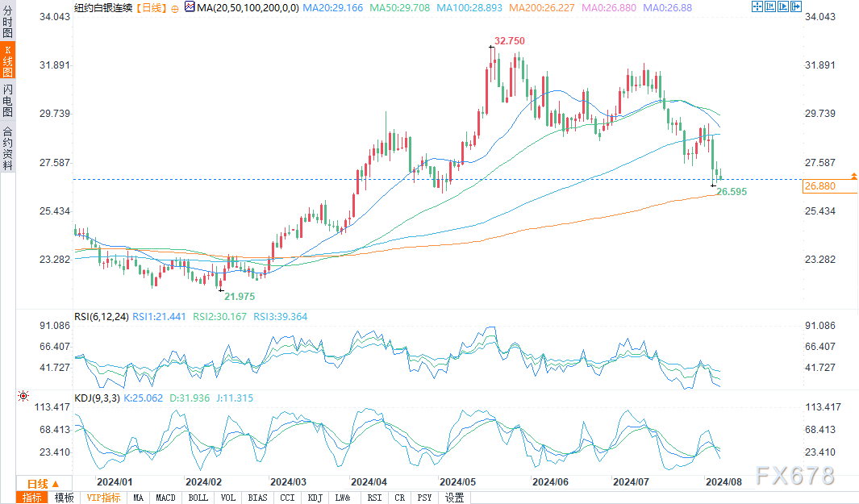
Task: Select the LW& indicator button
Action: [x=343, y=498]
